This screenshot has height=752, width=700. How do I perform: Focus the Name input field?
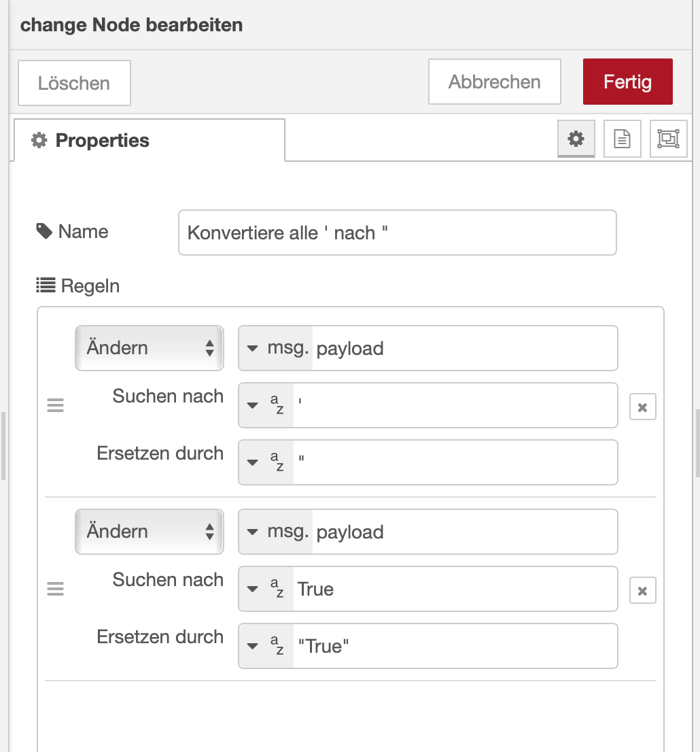[x=397, y=233]
